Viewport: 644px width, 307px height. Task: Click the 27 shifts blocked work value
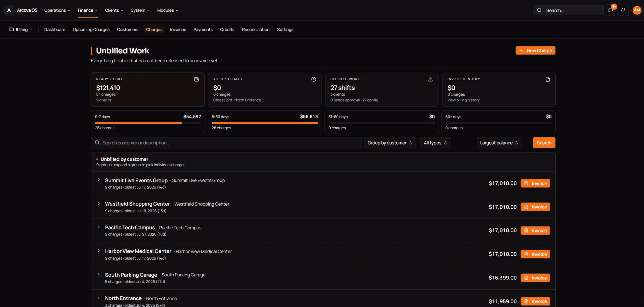(342, 88)
